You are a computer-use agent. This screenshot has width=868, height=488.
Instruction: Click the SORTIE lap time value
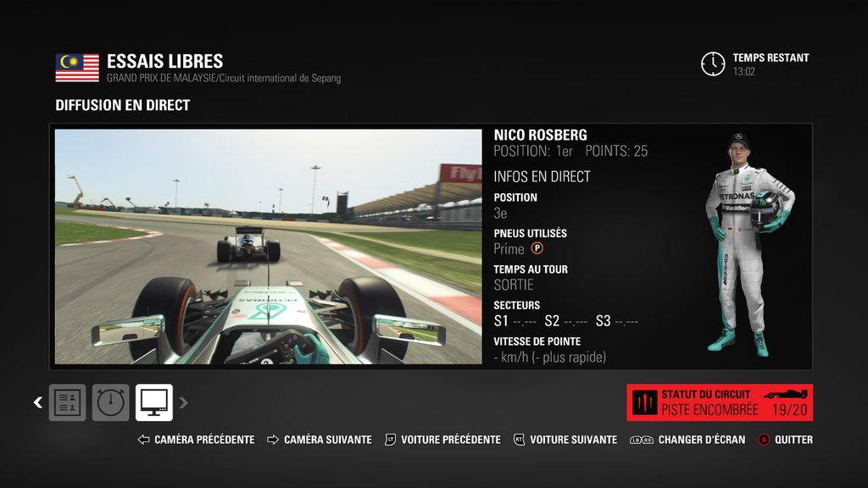[x=514, y=285]
